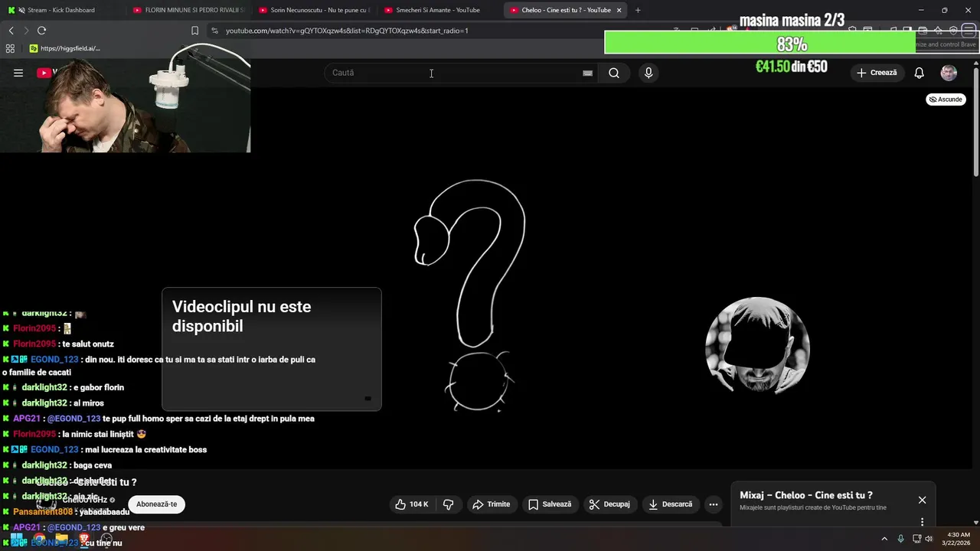The height and width of the screenshot is (551, 980).
Task: Open the YouTube guide hamburger menu
Action: coord(18,73)
